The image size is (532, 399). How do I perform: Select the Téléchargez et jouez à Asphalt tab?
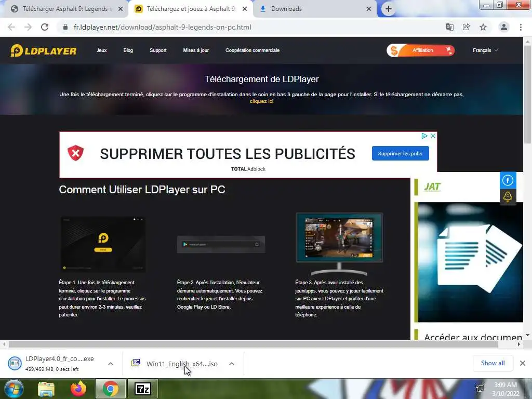pyautogui.click(x=191, y=9)
